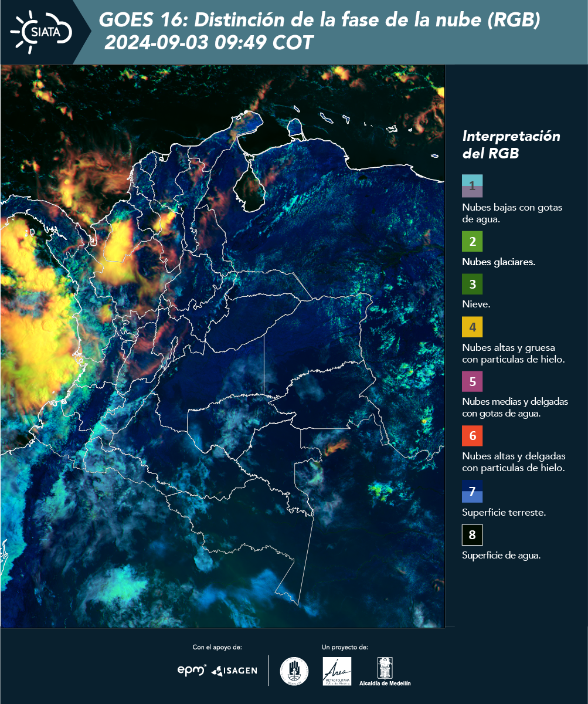The height and width of the screenshot is (704, 588).
Task: Click the 'Interpretación del RGB' heading
Action: click(511, 145)
